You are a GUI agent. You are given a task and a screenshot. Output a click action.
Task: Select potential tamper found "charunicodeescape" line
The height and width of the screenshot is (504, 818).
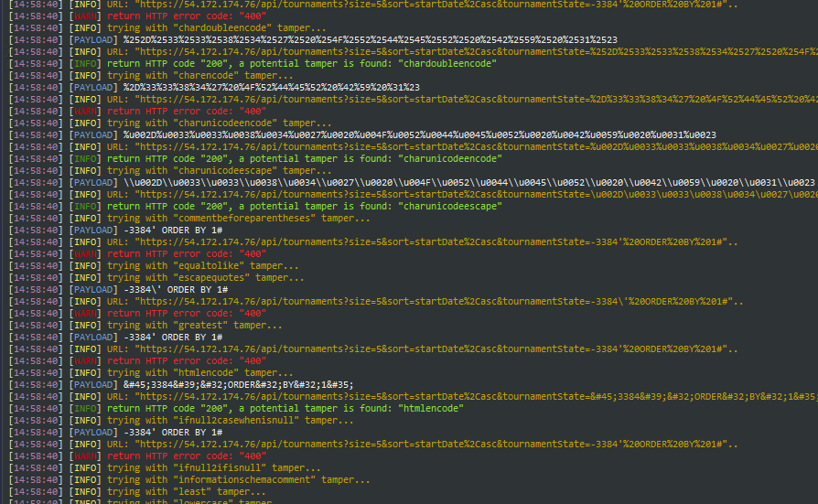point(255,206)
